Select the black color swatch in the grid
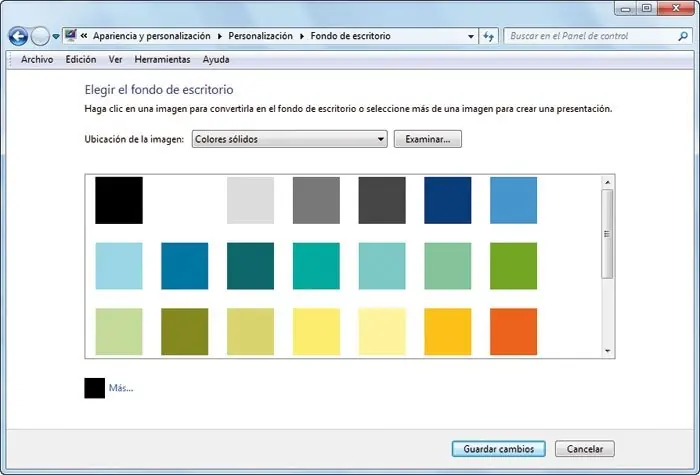700x475 pixels. click(x=119, y=200)
